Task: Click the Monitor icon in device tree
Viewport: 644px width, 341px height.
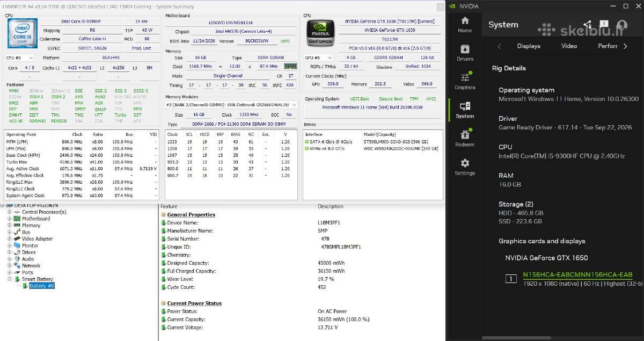Action: [x=17, y=245]
